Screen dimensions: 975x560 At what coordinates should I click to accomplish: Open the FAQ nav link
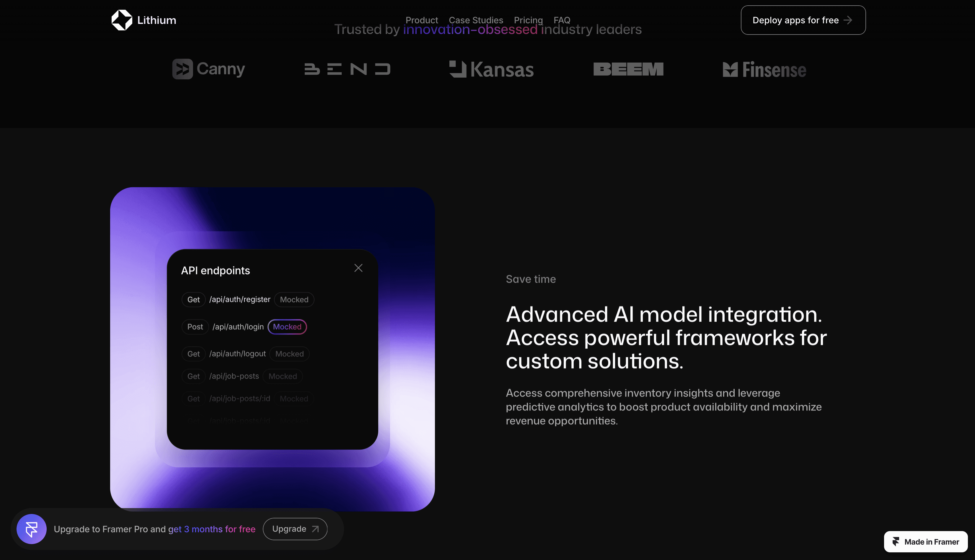pos(562,20)
